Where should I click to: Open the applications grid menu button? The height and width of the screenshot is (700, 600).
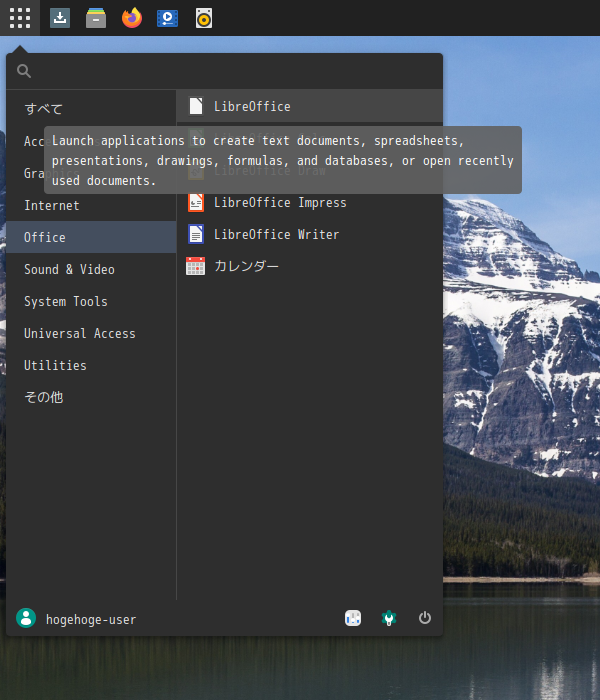(x=20, y=18)
